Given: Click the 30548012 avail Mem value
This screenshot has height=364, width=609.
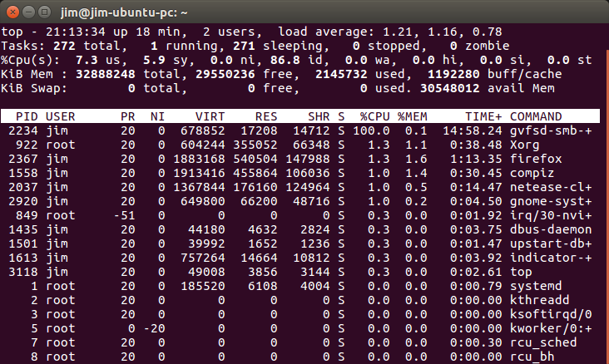Looking at the screenshot, I should [450, 88].
